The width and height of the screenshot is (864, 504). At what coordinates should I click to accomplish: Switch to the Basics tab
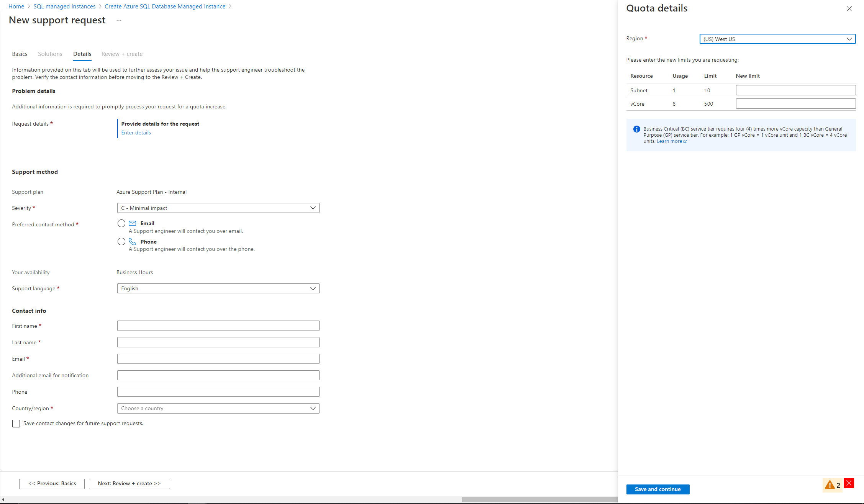(x=19, y=53)
